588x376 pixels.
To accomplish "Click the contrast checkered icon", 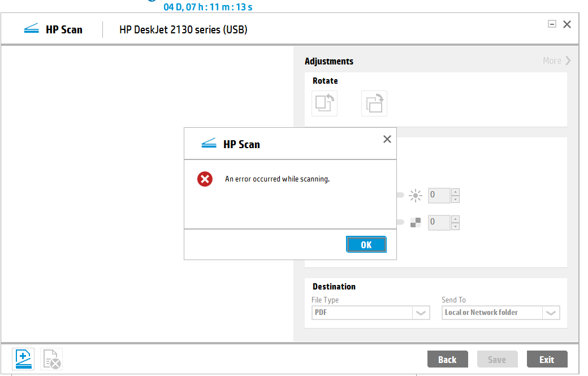I will tap(416, 222).
